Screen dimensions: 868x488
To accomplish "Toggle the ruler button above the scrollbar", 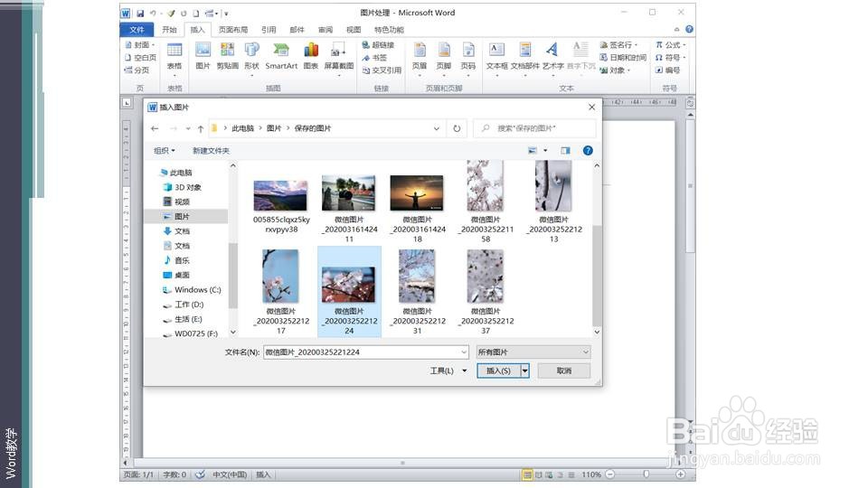I will point(690,103).
